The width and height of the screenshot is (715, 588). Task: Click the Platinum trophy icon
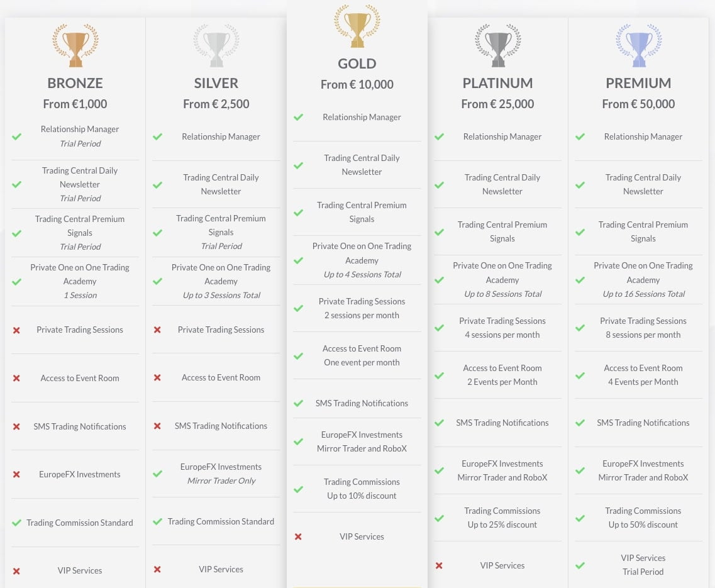[497, 46]
